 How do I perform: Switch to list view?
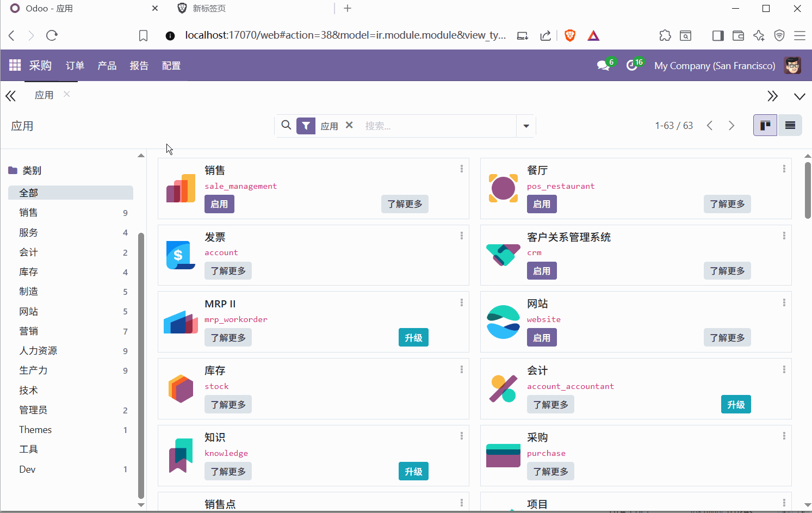pyautogui.click(x=790, y=126)
